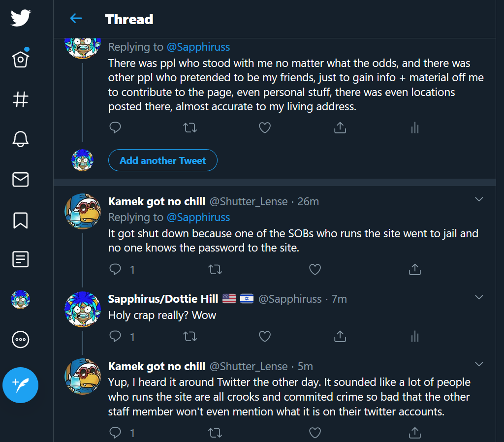Open @Sapphiruss link in Kamek's reply

click(x=198, y=217)
